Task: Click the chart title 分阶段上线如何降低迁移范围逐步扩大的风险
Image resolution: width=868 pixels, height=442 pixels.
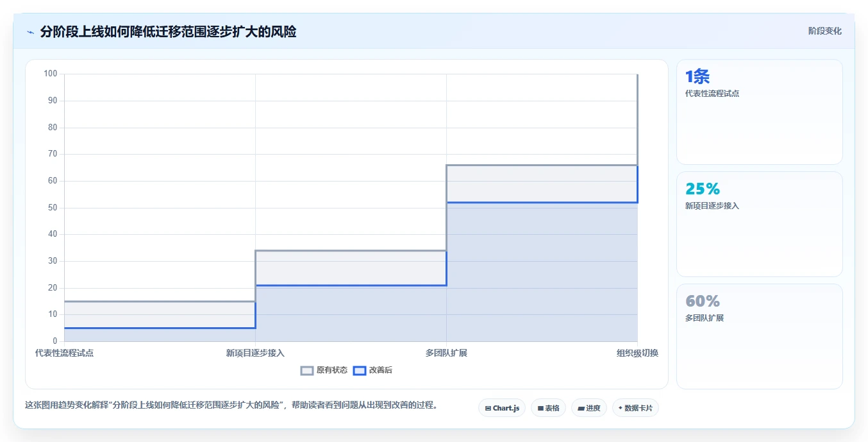Action: [168, 31]
